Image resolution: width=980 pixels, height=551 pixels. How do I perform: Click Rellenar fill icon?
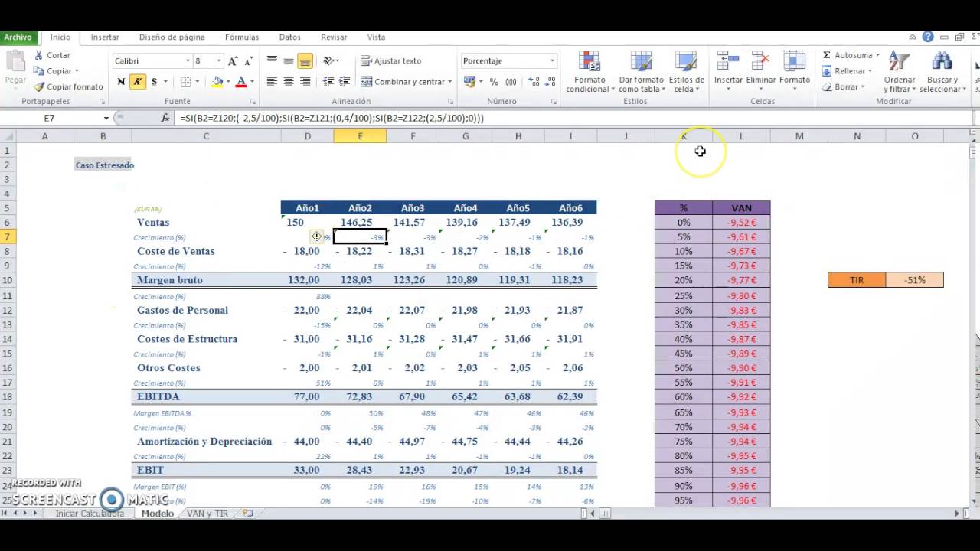[827, 71]
